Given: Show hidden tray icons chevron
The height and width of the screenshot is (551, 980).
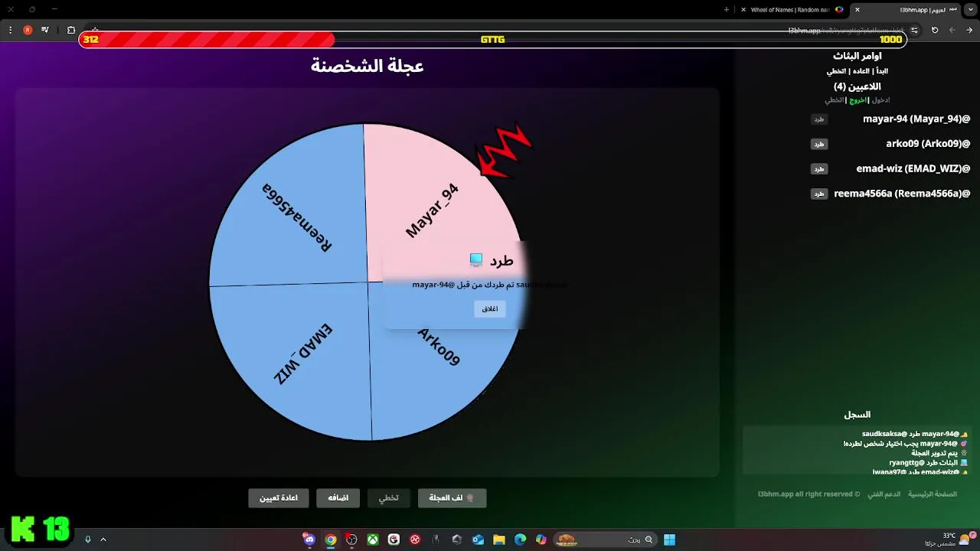Looking at the screenshot, I should 103,540.
